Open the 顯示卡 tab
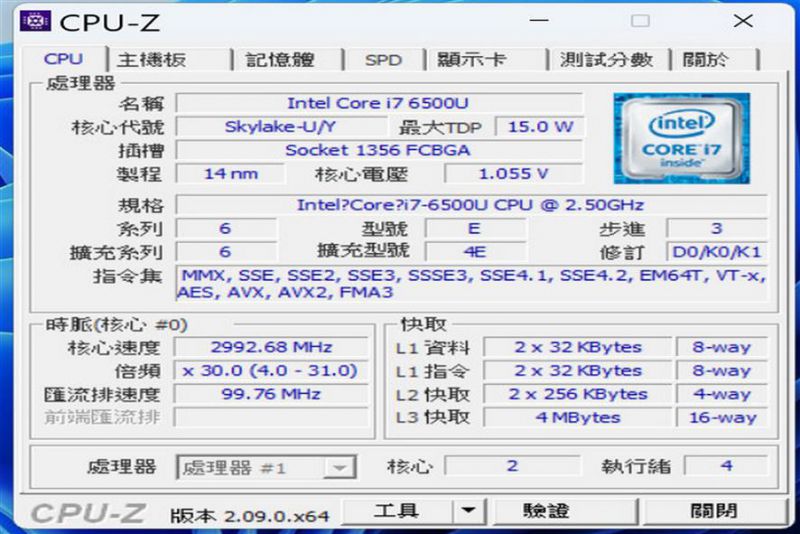The width and height of the screenshot is (800, 534). click(485, 60)
